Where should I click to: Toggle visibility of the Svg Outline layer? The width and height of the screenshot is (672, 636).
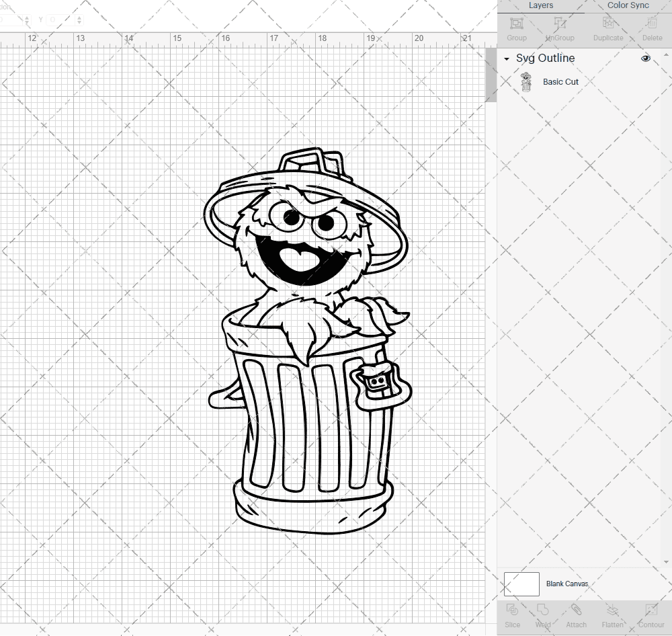click(646, 58)
